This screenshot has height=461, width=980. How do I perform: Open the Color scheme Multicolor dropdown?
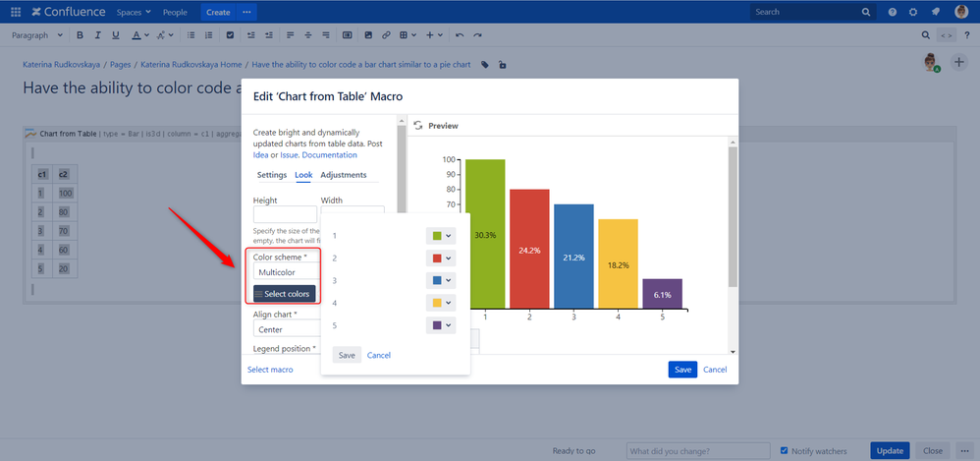(x=287, y=272)
